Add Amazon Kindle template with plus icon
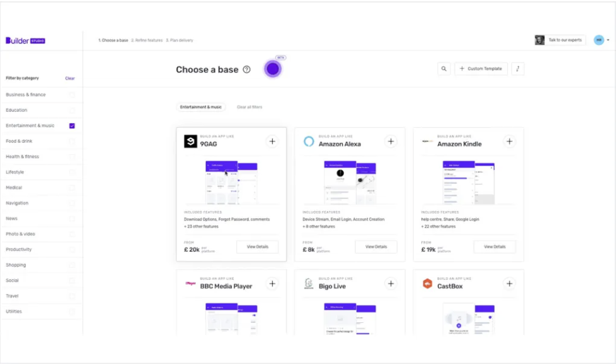 click(510, 142)
